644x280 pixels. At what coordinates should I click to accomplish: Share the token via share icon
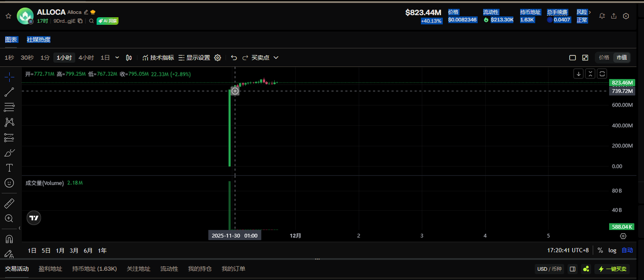[614, 16]
